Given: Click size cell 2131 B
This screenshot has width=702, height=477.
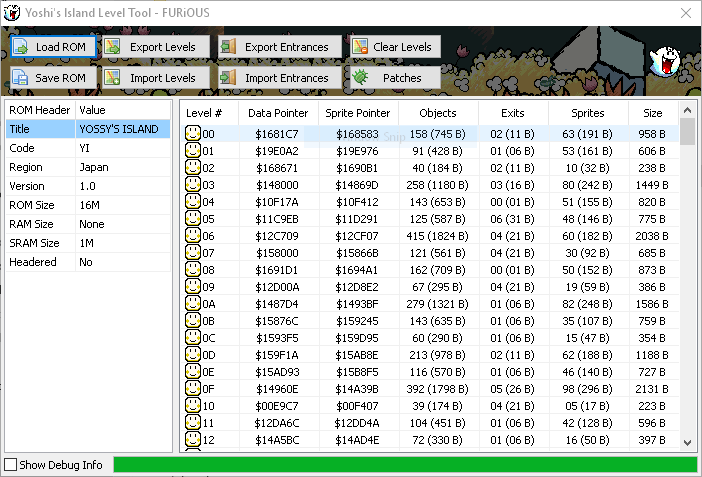Looking at the screenshot, I should click(x=652, y=389).
